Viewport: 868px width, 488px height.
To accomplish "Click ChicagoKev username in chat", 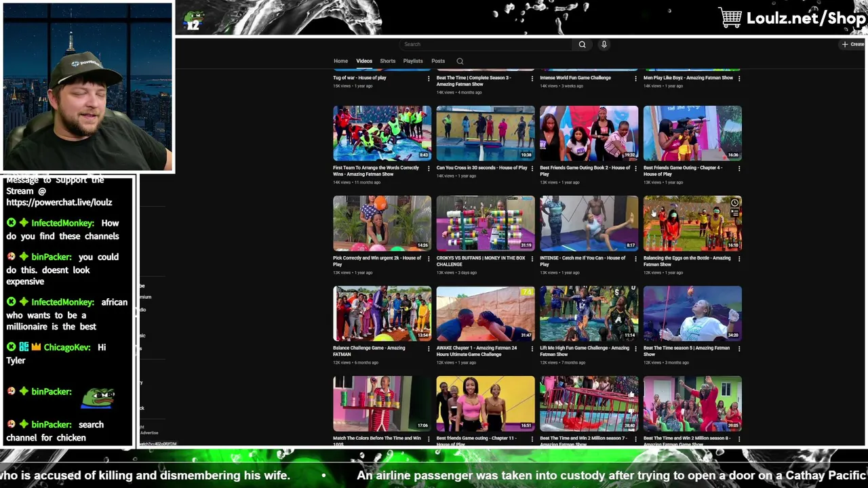I will [66, 347].
